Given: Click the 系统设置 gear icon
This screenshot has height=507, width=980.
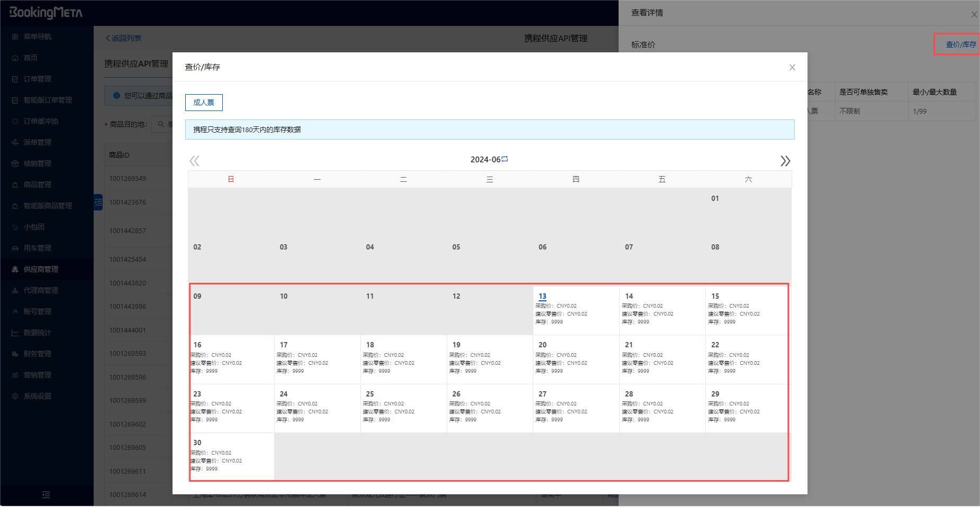Looking at the screenshot, I should point(15,396).
